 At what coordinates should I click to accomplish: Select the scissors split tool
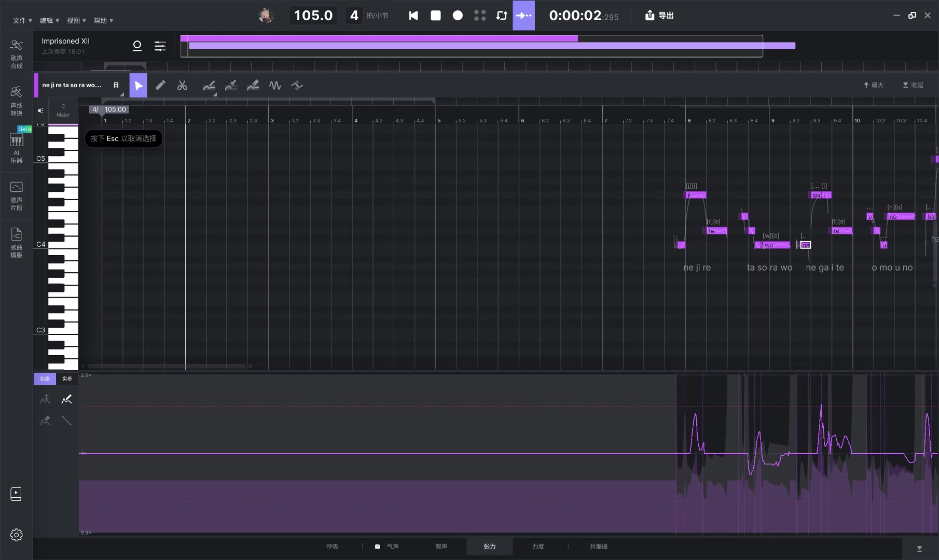click(182, 86)
